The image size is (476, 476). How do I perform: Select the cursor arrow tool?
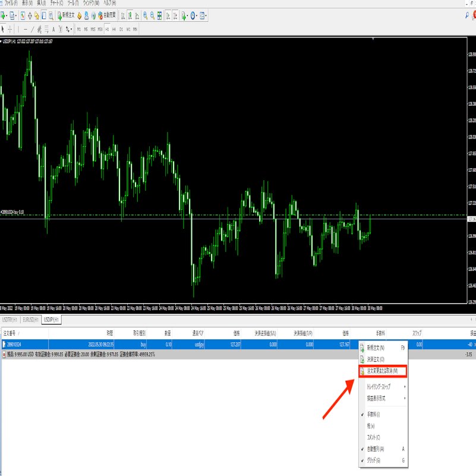tap(3, 29)
